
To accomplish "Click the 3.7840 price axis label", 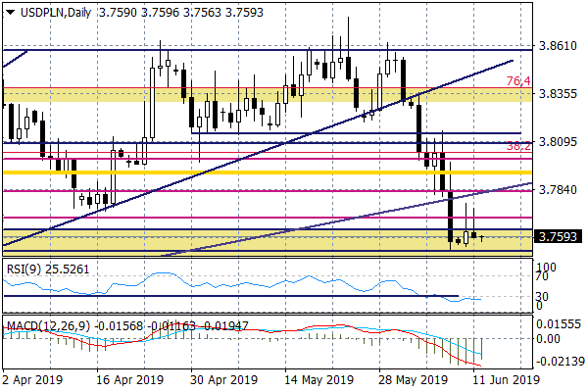I will [559, 190].
